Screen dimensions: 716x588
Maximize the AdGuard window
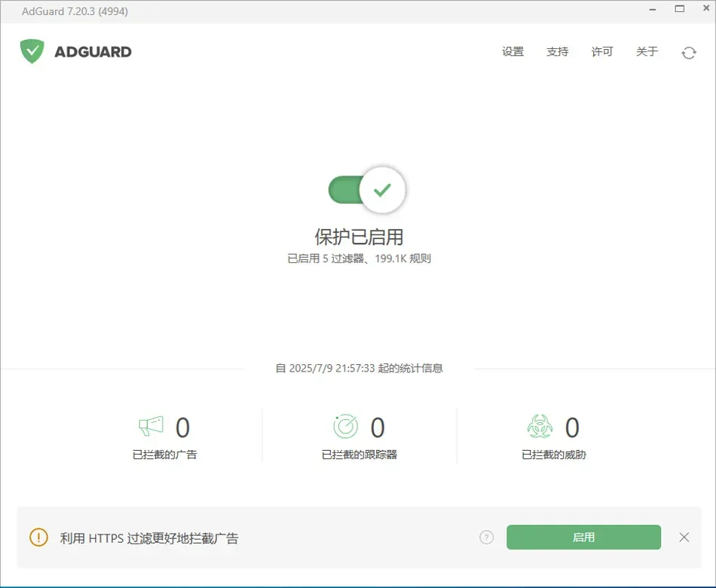(680, 9)
